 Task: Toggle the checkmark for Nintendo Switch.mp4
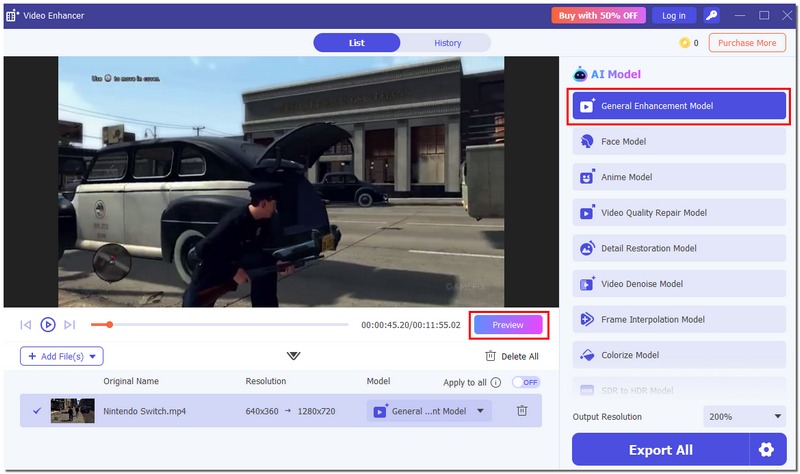[37, 411]
